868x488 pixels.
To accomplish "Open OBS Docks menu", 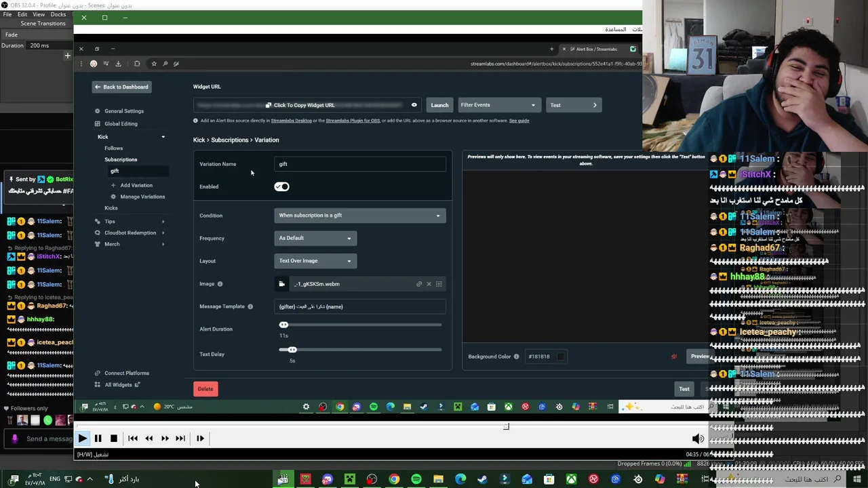I will click(x=58, y=14).
